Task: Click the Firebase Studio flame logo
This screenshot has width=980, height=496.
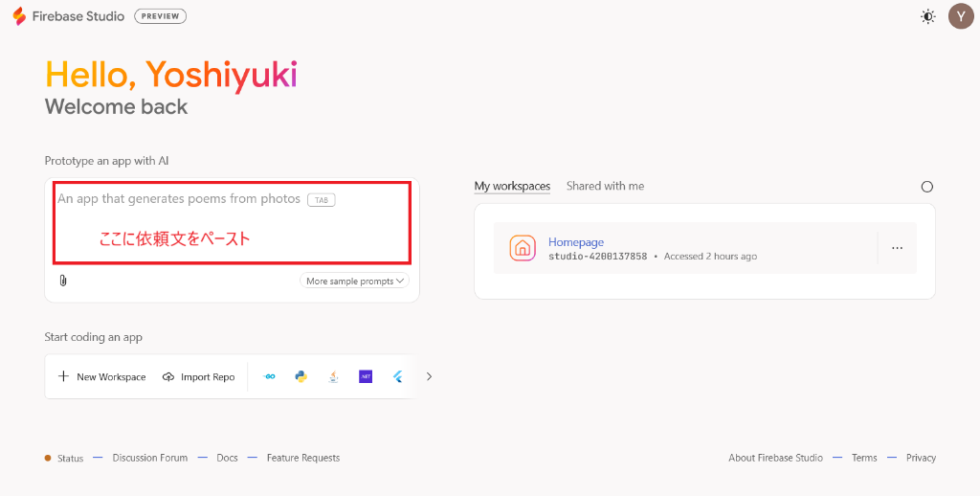Action: click(x=19, y=16)
